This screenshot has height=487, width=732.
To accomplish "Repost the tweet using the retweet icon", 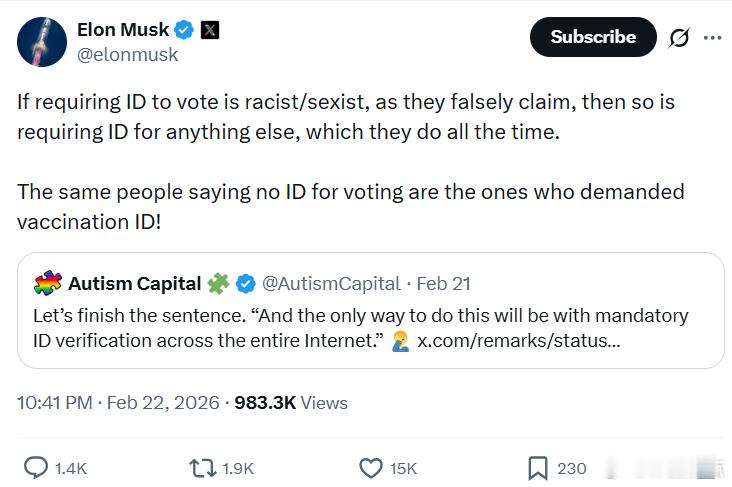I will point(201,467).
